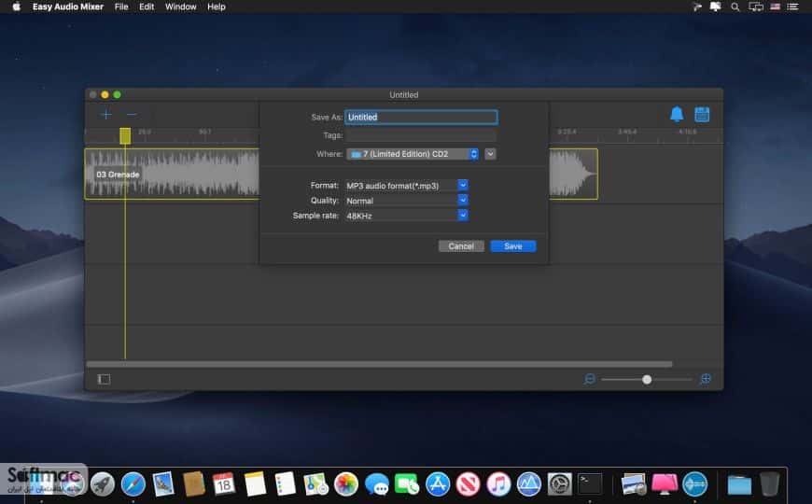Open Messages icon in Dock
This screenshot has height=504, width=812.
pos(376,484)
